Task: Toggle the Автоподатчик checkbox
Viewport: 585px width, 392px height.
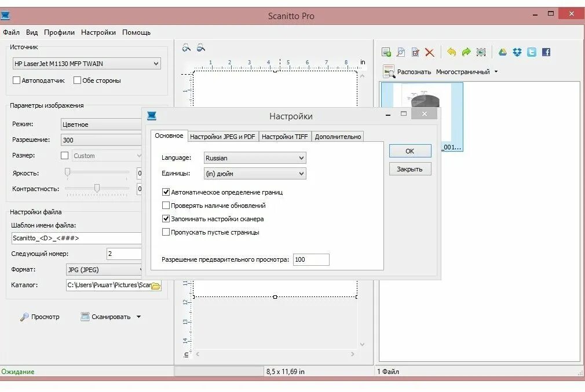Action: click(16, 80)
